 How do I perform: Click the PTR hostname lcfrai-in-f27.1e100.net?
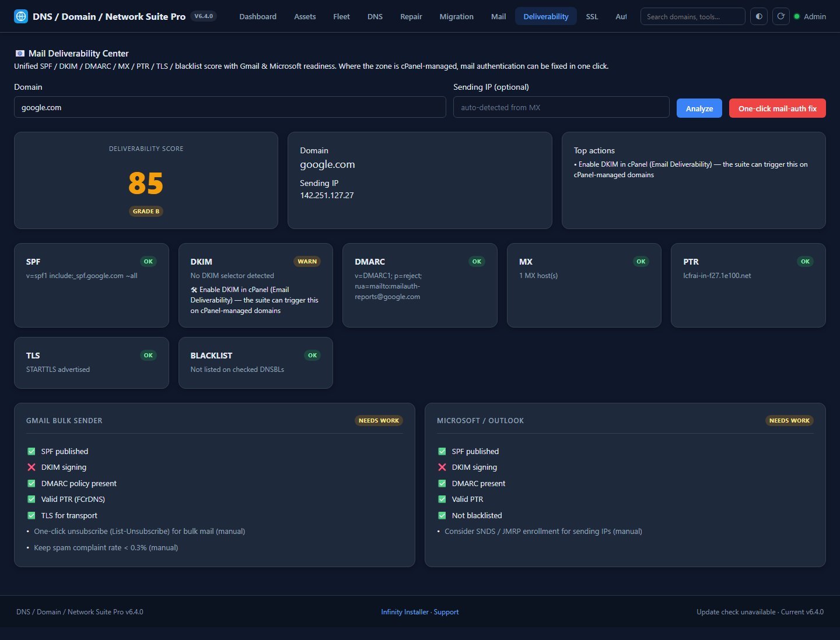point(717,276)
